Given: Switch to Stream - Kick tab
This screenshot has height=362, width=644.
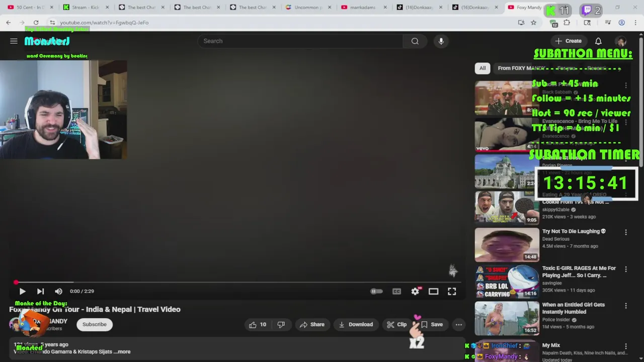Looking at the screenshot, I should 86,8.
